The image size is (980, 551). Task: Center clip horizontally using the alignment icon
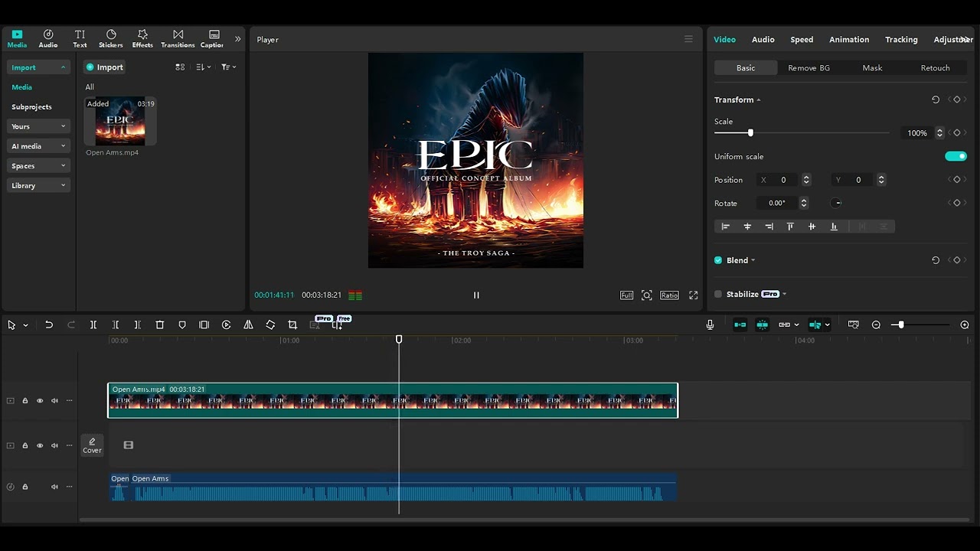[747, 227]
